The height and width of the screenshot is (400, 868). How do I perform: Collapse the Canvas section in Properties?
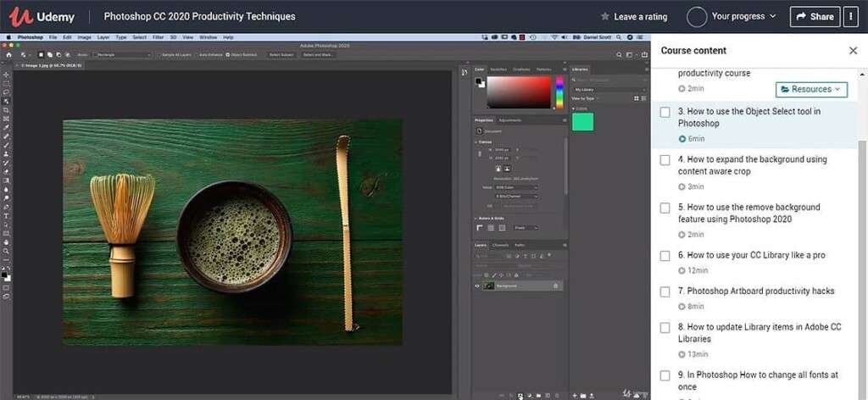(476, 142)
